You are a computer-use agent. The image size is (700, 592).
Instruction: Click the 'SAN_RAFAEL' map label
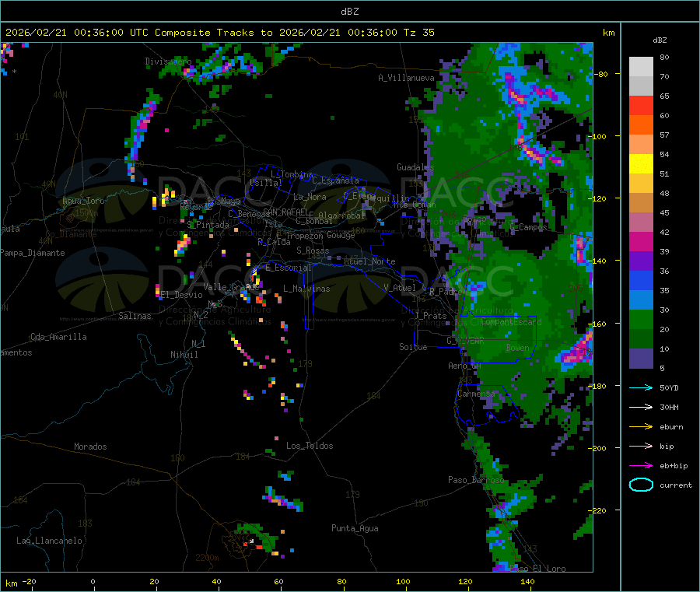(285, 212)
